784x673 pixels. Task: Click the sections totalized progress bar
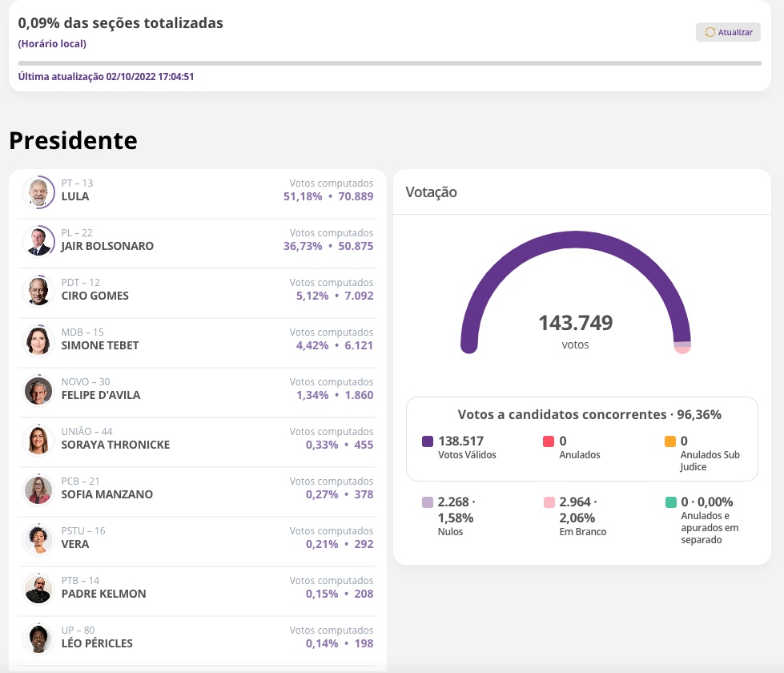389,62
